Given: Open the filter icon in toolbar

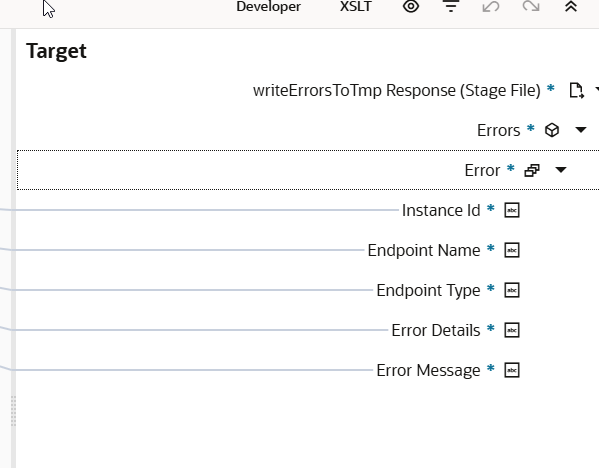Looking at the screenshot, I should click(451, 6).
